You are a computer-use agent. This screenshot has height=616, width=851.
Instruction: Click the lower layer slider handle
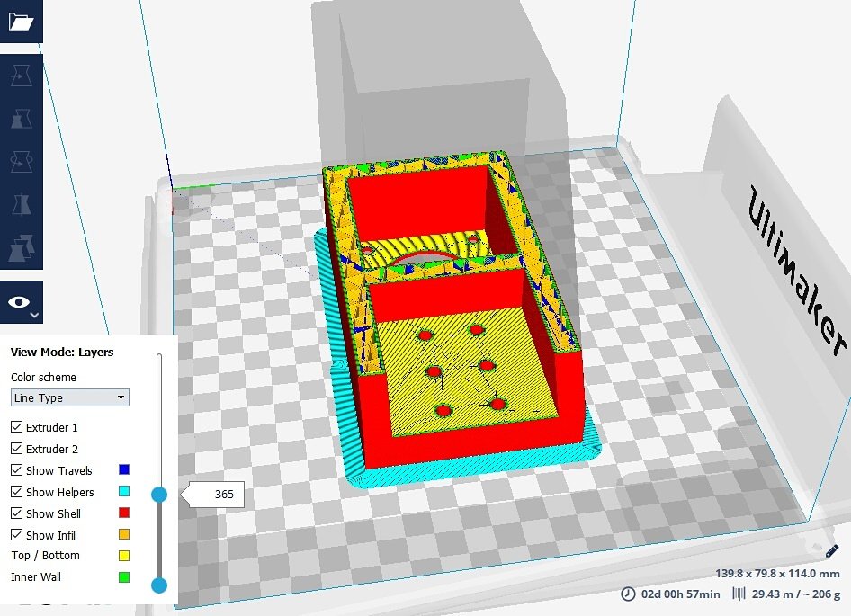159,585
